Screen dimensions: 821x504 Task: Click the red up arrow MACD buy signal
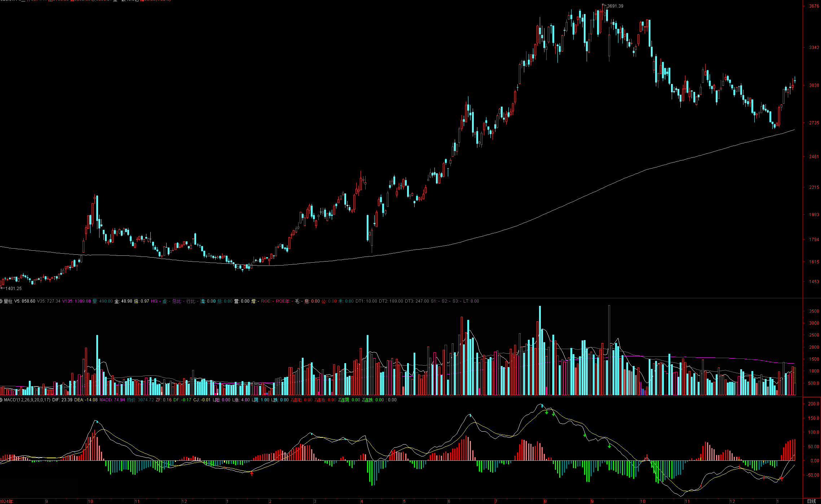252,474
